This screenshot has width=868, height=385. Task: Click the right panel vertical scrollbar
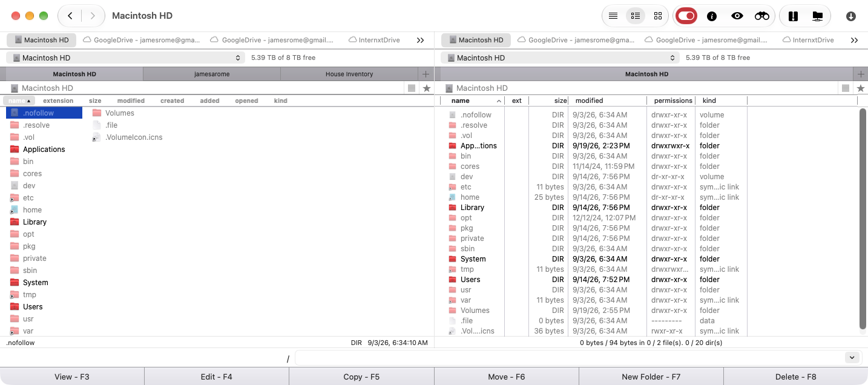(x=863, y=220)
